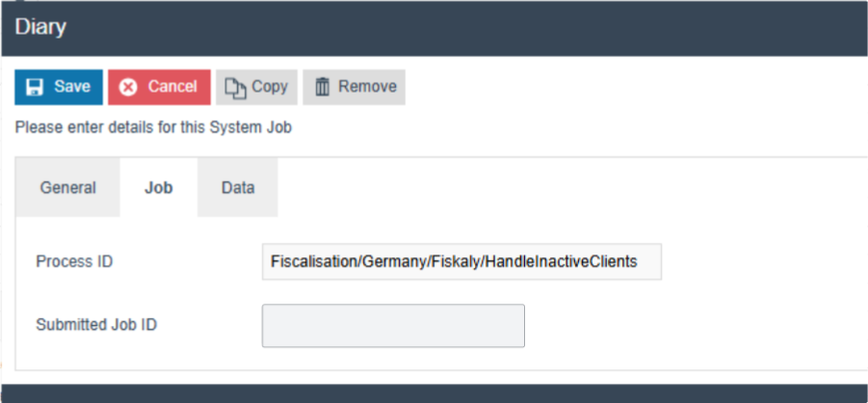Click the Copy documents icon
Viewport: 868px width, 403px height.
(x=235, y=87)
